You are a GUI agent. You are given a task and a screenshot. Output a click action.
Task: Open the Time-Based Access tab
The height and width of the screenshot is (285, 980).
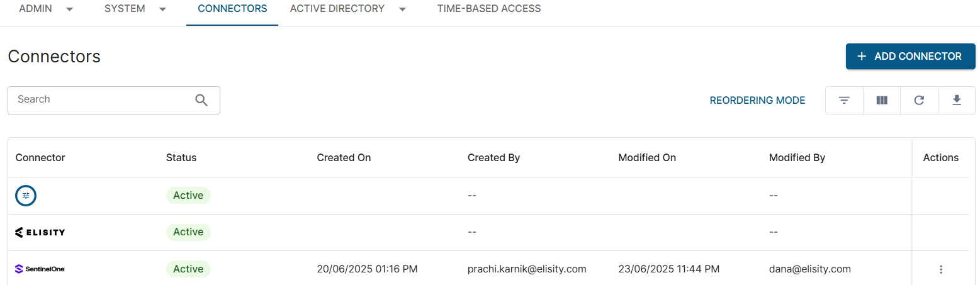pyautogui.click(x=489, y=9)
